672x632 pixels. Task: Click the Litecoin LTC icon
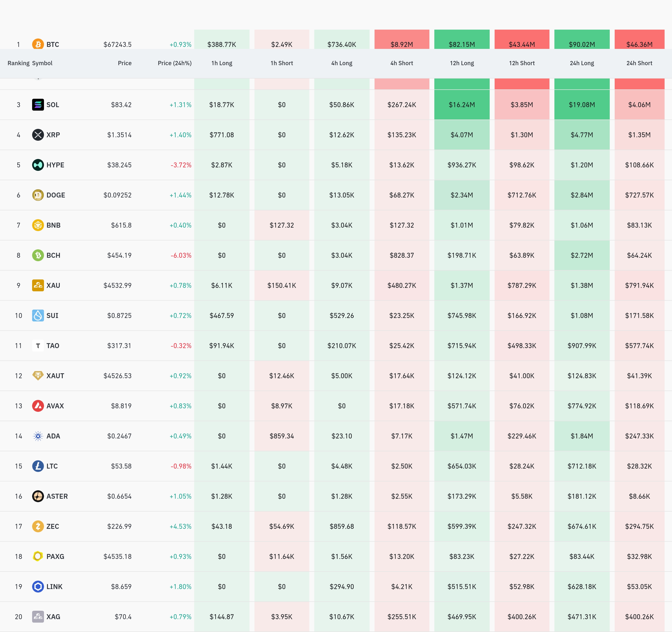point(38,466)
